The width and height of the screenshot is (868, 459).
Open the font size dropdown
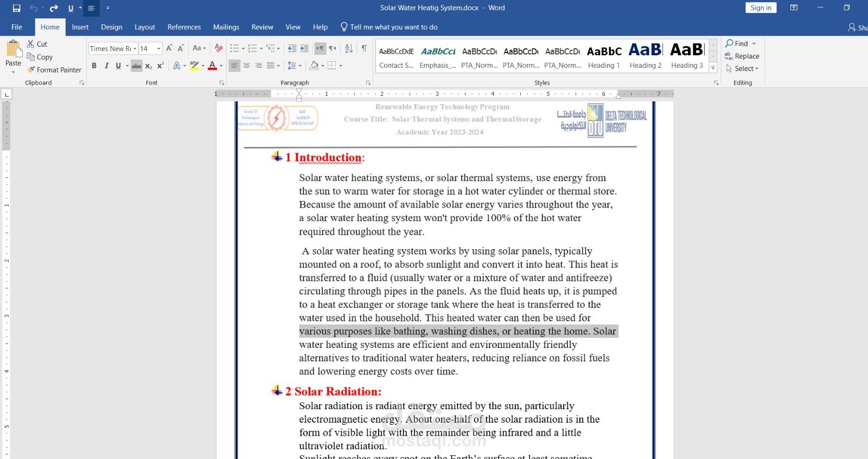pos(158,49)
